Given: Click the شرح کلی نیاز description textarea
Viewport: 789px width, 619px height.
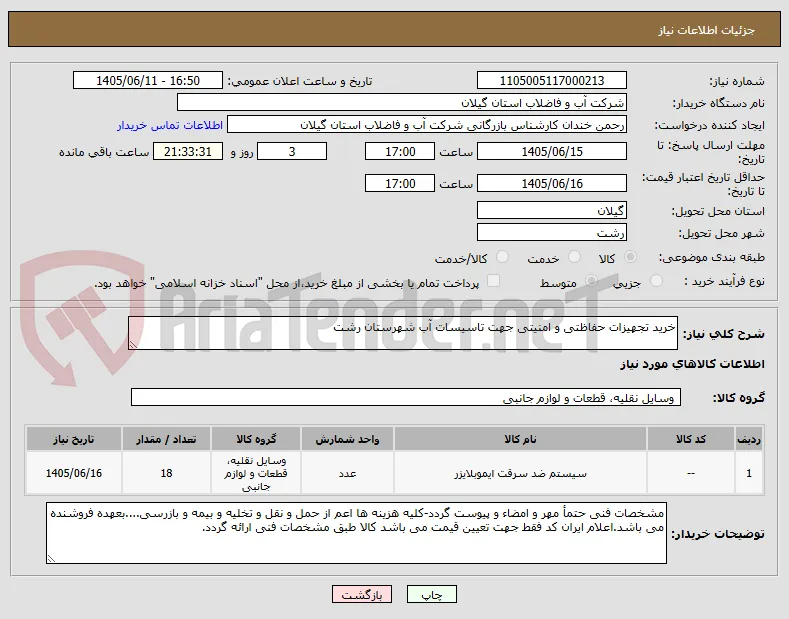Looking at the screenshot, I should coord(403,333).
